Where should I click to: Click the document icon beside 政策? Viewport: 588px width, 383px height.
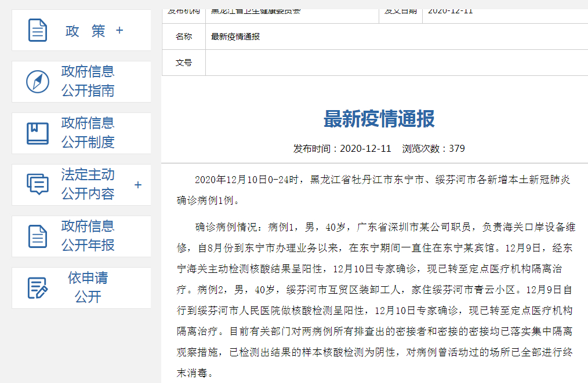pyautogui.click(x=37, y=30)
